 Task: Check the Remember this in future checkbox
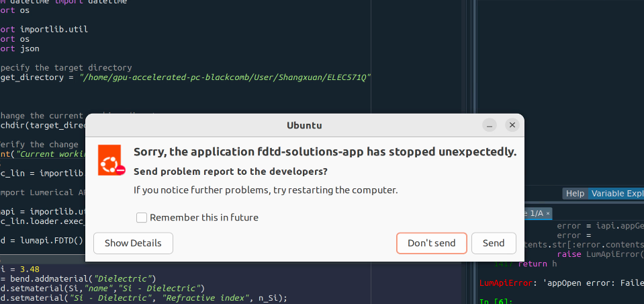point(142,217)
